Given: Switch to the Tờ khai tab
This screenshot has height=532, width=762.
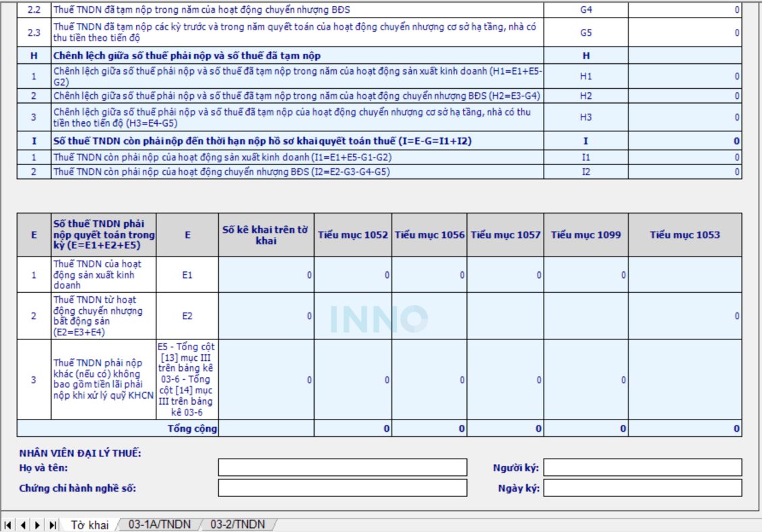Looking at the screenshot, I should (x=89, y=525).
